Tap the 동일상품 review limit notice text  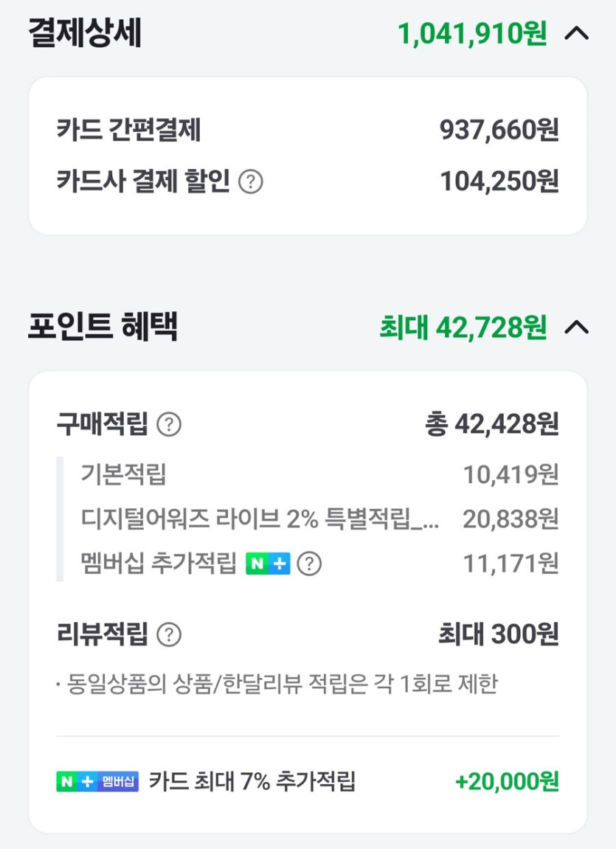pyautogui.click(x=280, y=685)
